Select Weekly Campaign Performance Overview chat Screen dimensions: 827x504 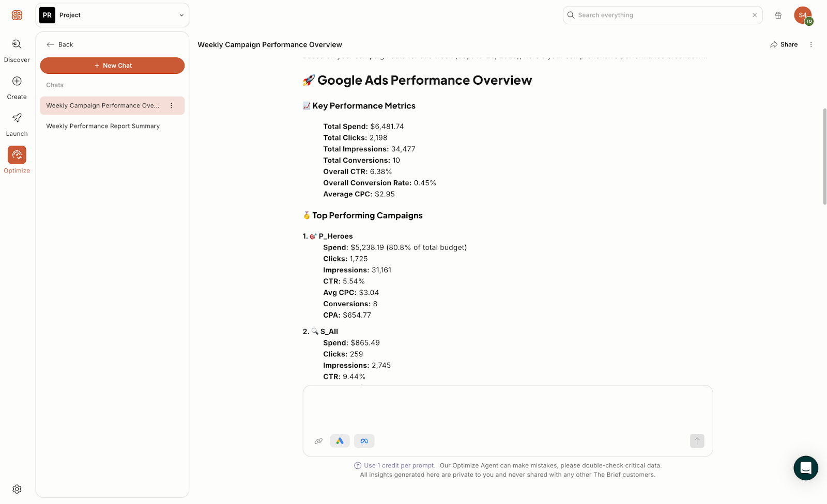point(102,106)
